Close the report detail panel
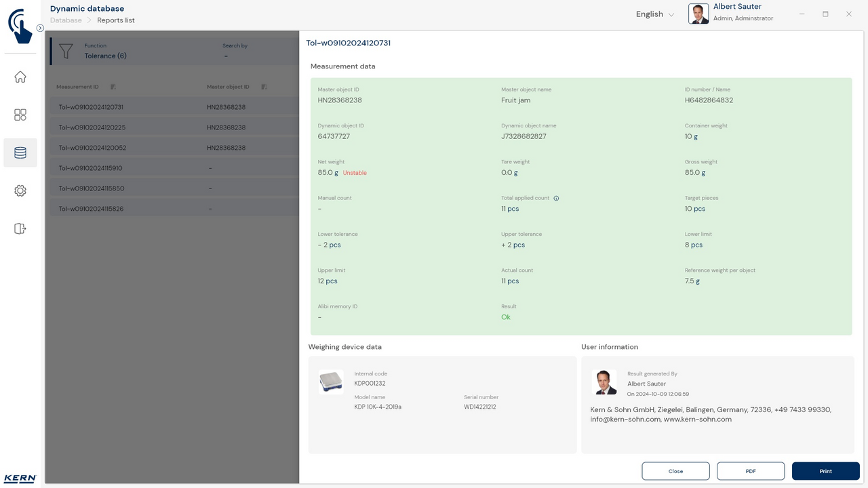The width and height of the screenshot is (868, 488). (x=675, y=471)
